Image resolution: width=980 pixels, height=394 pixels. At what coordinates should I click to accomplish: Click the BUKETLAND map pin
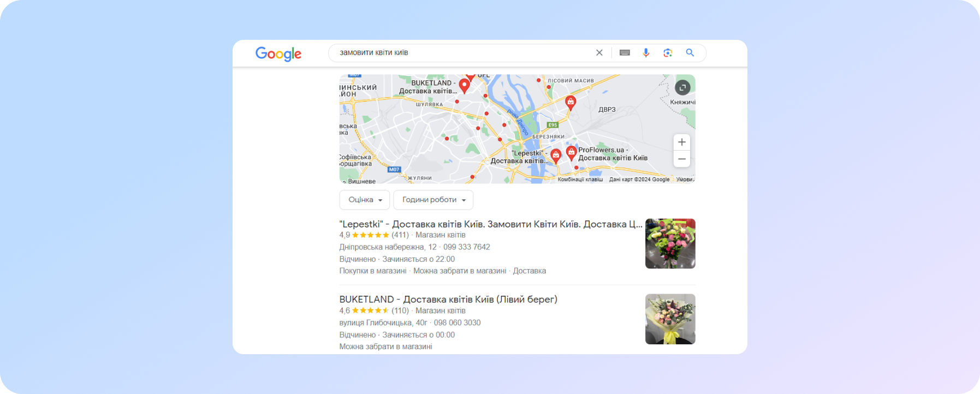464,86
